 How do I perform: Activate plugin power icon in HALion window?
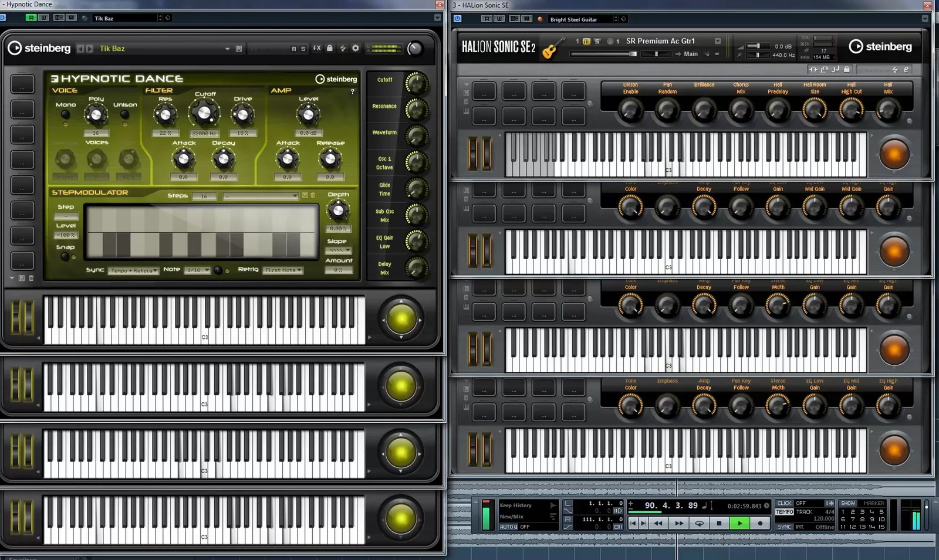458,19
